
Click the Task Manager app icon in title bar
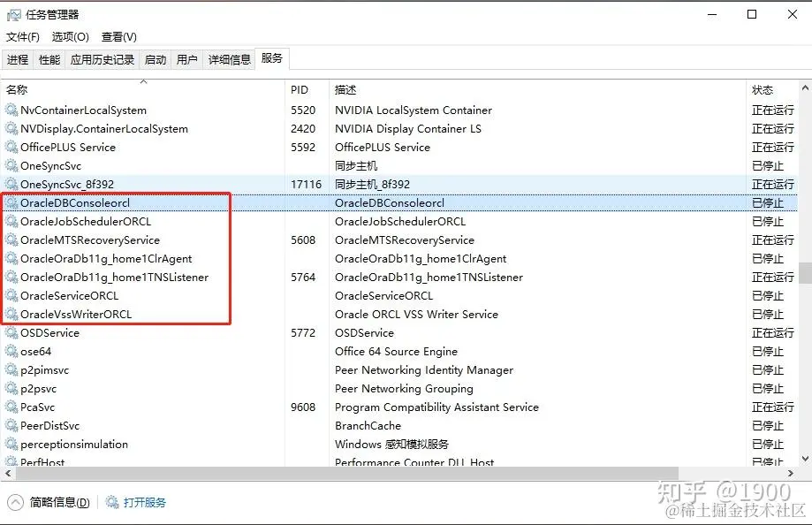(13, 15)
